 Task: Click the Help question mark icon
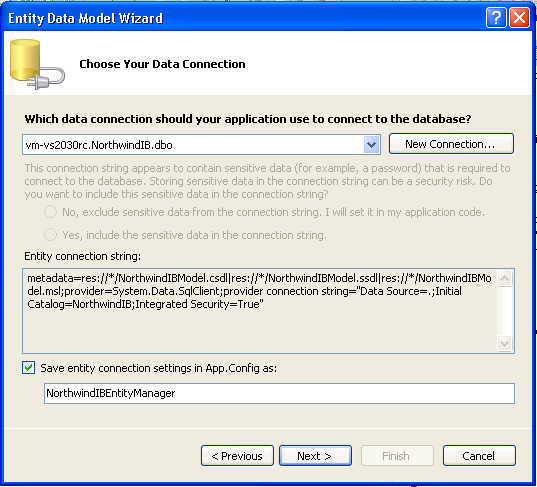496,18
